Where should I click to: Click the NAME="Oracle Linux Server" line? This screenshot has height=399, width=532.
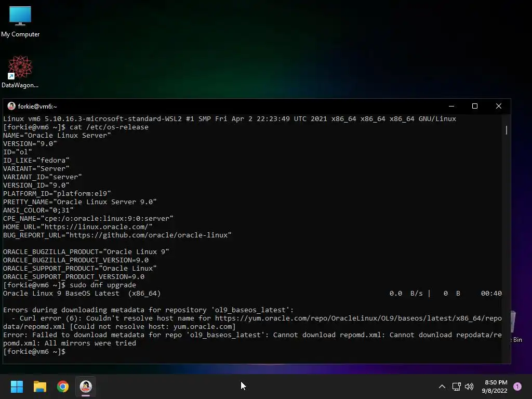coord(57,136)
